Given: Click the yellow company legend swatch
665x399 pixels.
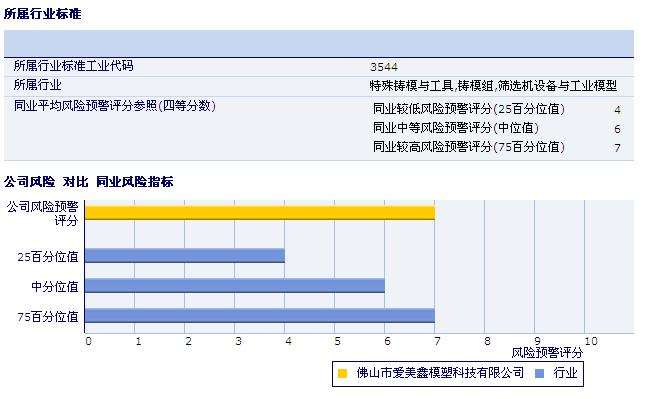Looking at the screenshot, I should tap(342, 374).
